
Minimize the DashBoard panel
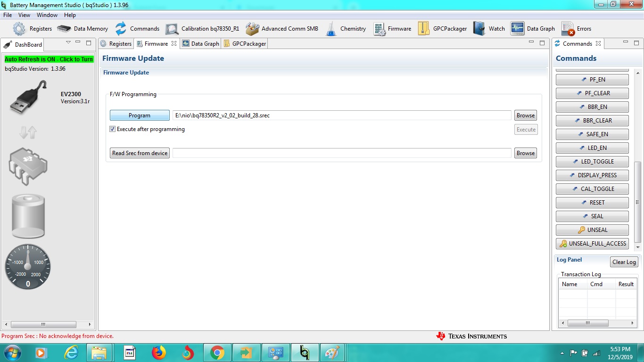[78, 42]
